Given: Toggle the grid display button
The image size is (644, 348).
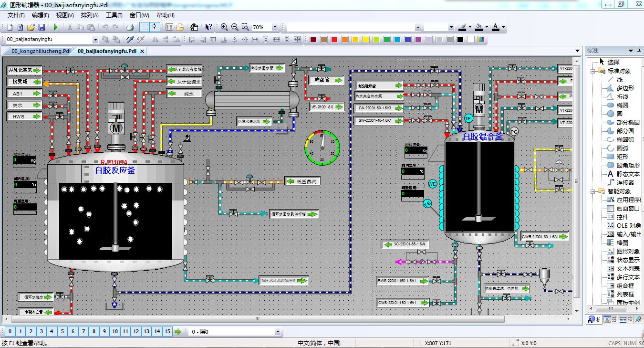Looking at the screenshot, I should (x=144, y=27).
